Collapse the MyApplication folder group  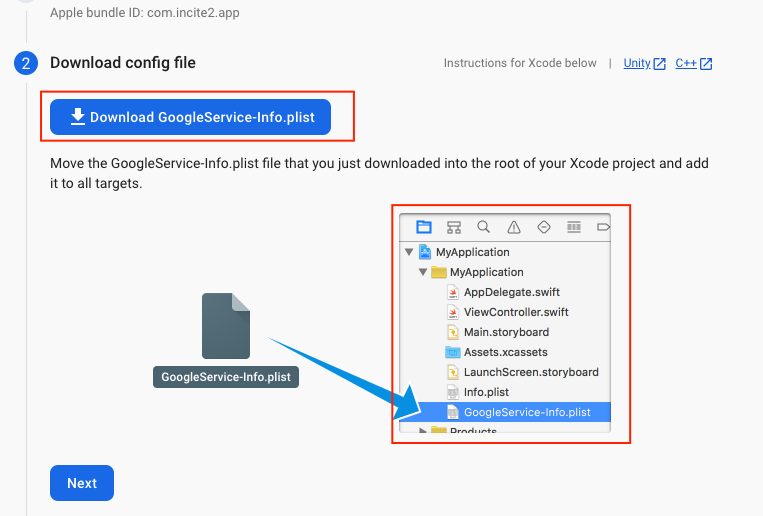[423, 272]
